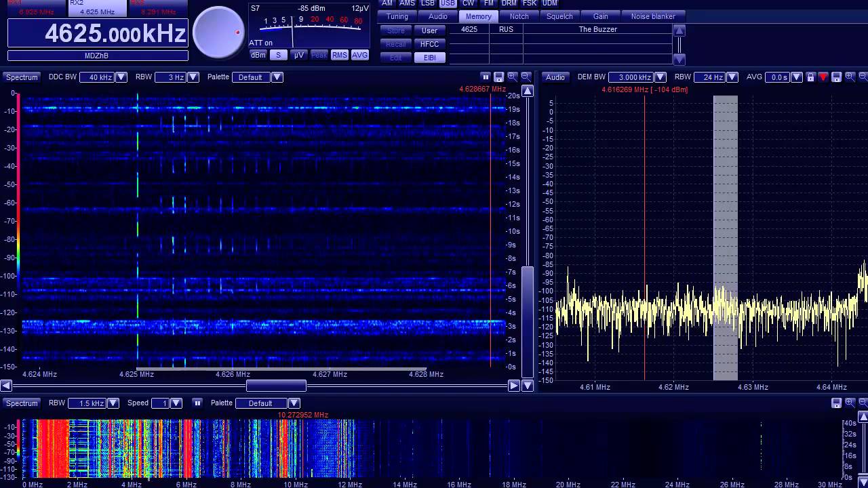This screenshot has width=868, height=488.
Task: Switch S-meter units to µV
Action: tap(299, 55)
